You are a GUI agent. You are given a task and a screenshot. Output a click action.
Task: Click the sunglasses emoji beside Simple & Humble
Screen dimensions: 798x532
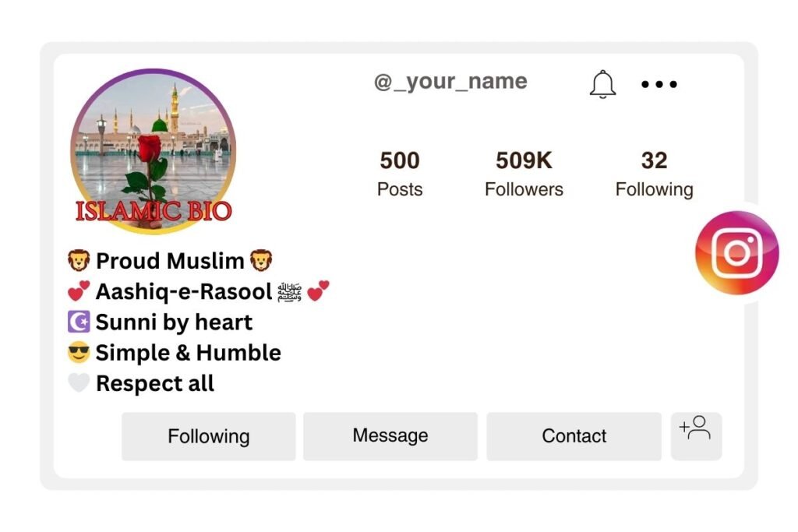click(x=78, y=352)
